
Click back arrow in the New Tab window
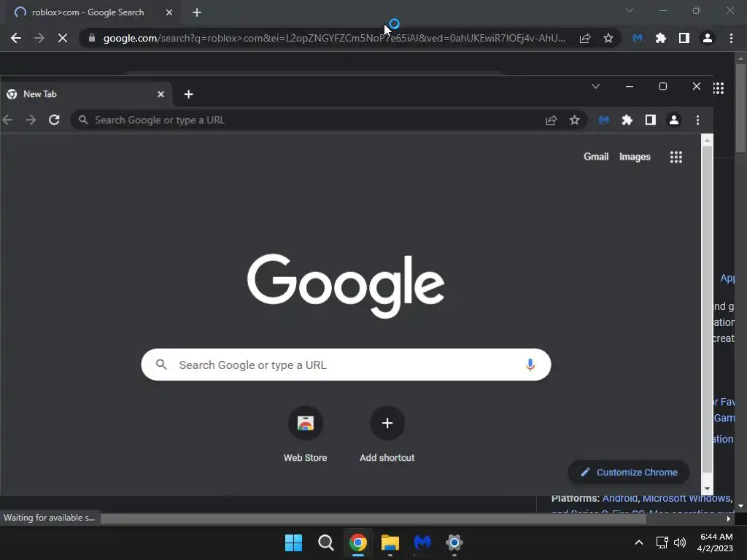coord(7,120)
